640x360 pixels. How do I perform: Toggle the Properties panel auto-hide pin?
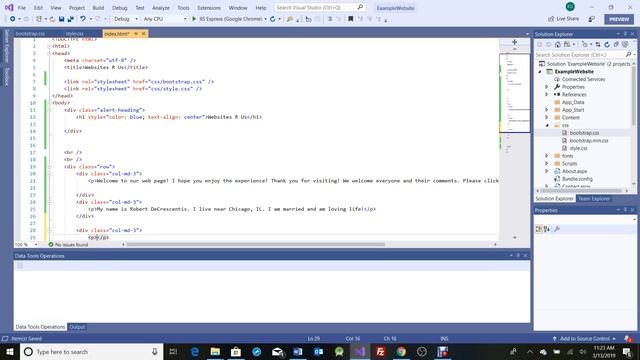(x=625, y=210)
